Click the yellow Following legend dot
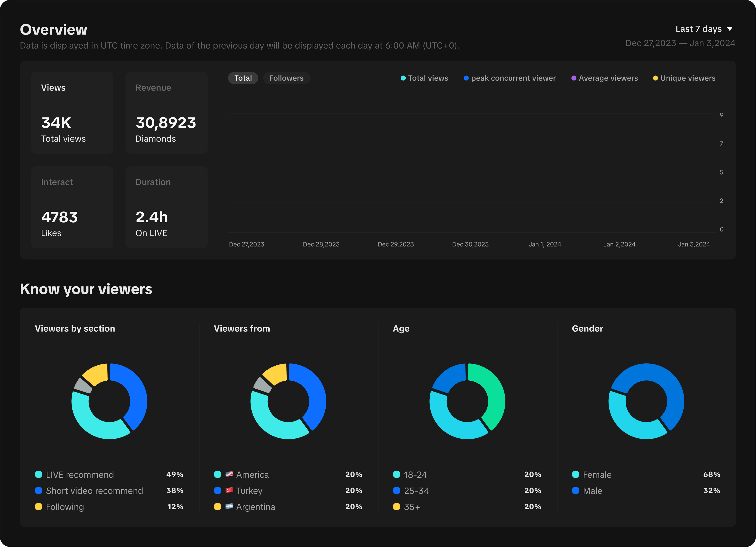Image resolution: width=756 pixels, height=547 pixels. coord(39,507)
